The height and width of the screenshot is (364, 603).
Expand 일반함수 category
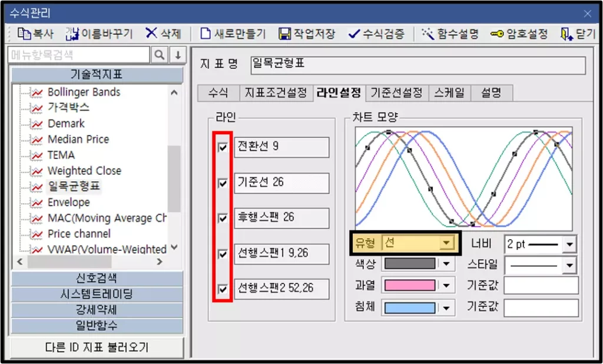[x=97, y=326]
